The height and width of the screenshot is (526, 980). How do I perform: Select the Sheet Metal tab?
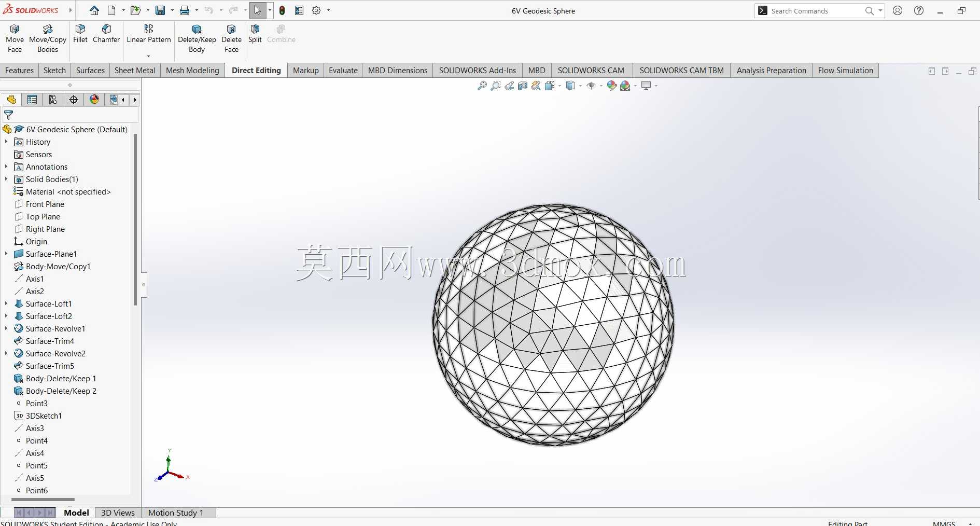(135, 71)
